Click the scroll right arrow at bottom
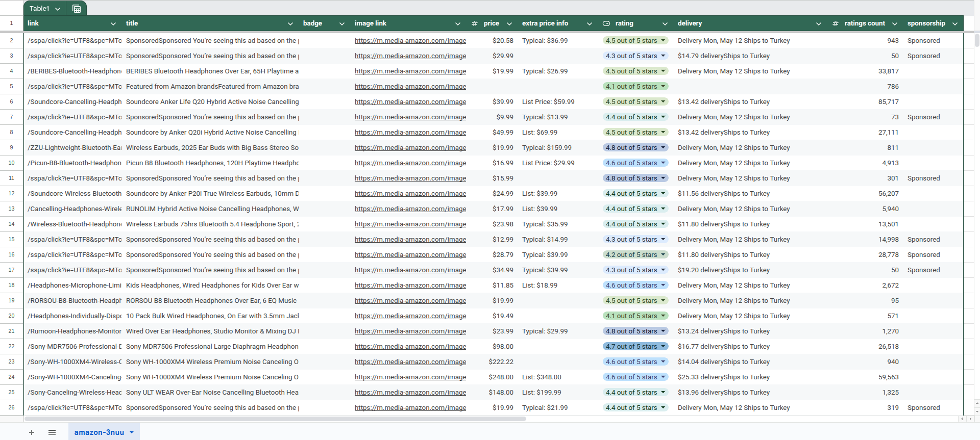The width and height of the screenshot is (980, 440). 970,419
